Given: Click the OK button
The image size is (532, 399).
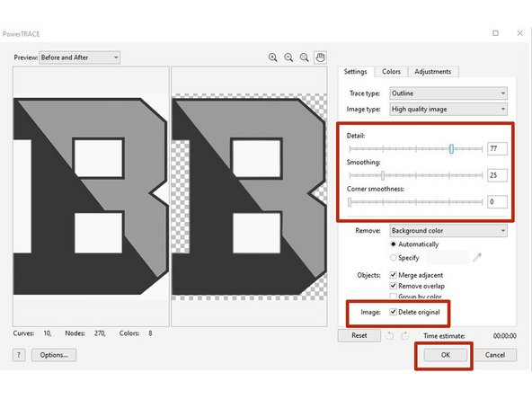Looking at the screenshot, I should click(x=446, y=355).
